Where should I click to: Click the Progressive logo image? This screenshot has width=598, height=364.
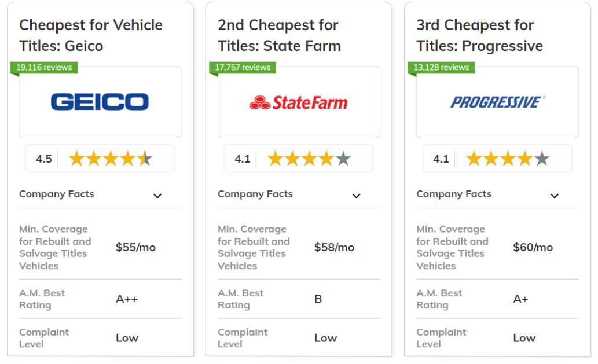coord(497,102)
